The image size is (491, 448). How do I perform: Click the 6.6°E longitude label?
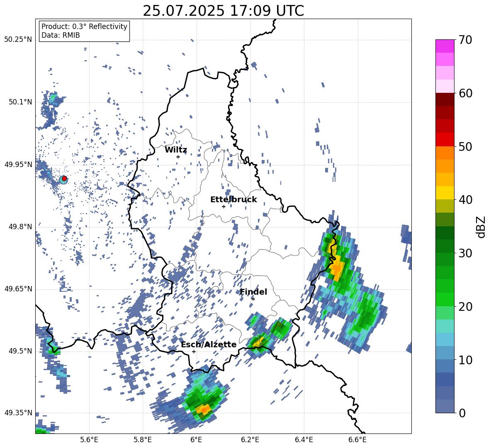click(x=357, y=440)
